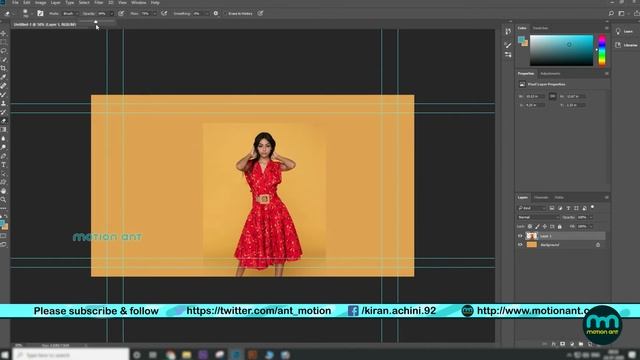Select the Brush tool in toolbox
The width and height of the screenshot is (640, 360).
[x=3, y=94]
